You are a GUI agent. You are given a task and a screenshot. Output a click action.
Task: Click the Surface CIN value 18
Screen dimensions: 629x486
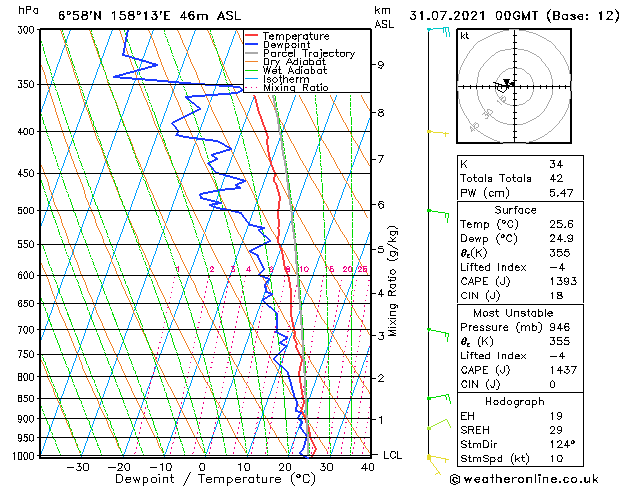[x=556, y=296]
